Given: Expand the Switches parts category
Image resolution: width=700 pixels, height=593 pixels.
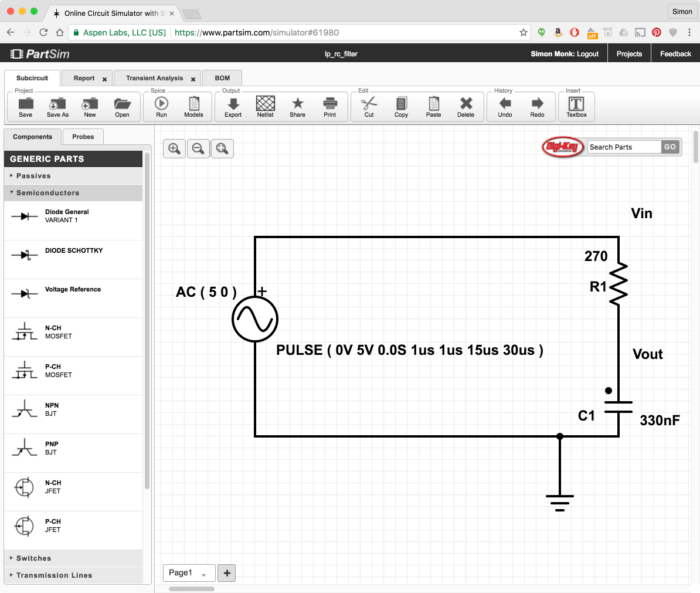Looking at the screenshot, I should (33, 558).
